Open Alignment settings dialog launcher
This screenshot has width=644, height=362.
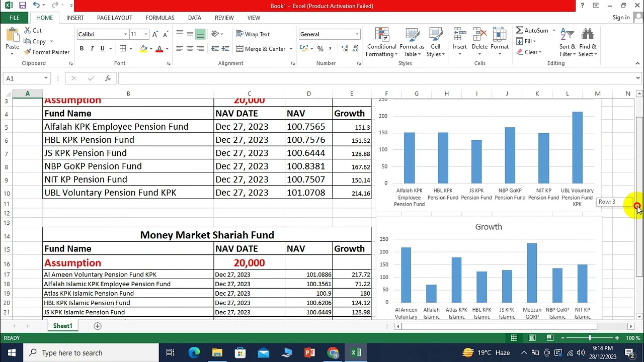tap(293, 63)
